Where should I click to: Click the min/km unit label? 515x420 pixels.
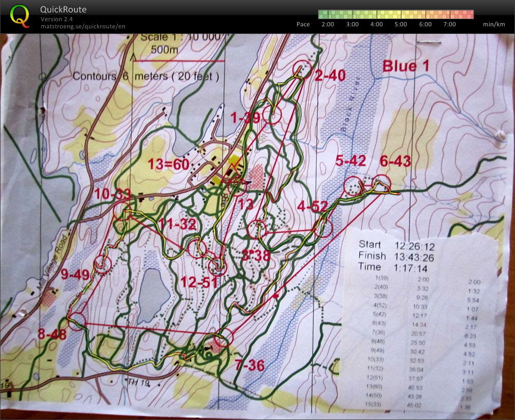[494, 24]
